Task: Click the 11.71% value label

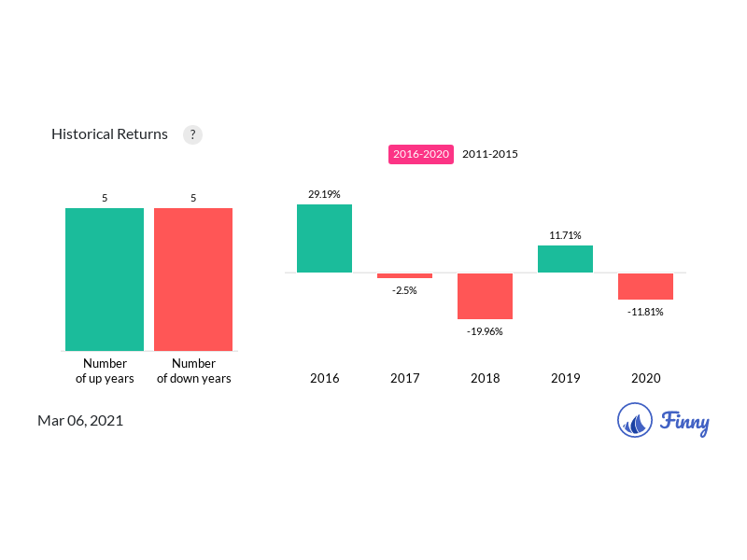Action: click(x=565, y=235)
